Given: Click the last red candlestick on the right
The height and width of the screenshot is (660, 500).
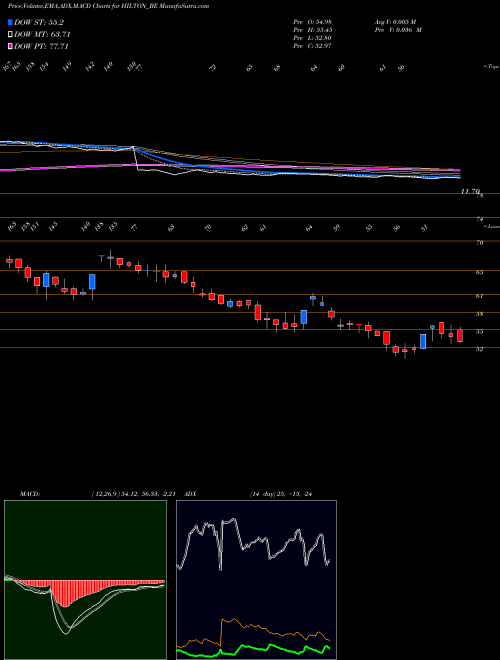Looking at the screenshot, I should click(460, 335).
